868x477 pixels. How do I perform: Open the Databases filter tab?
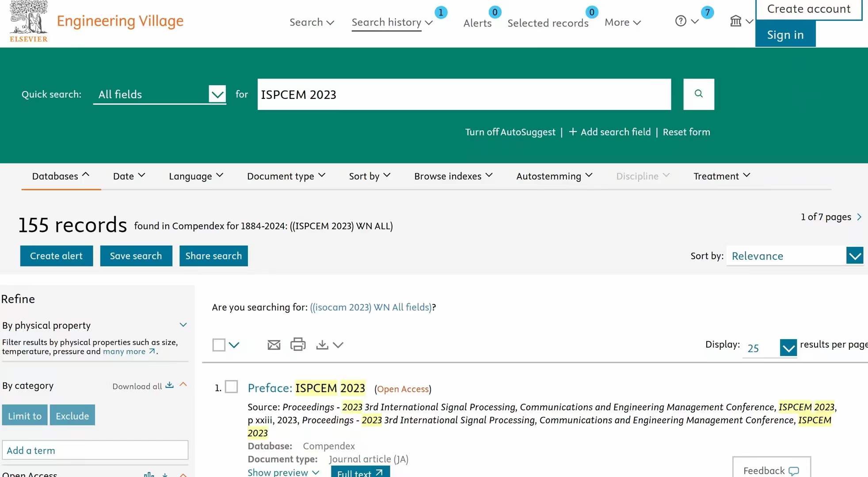coord(61,176)
